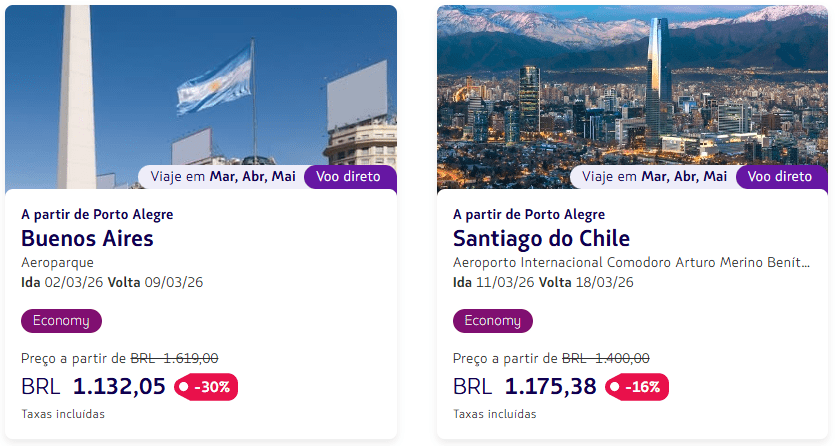Image resolution: width=835 pixels, height=446 pixels.
Task: Click Viaje em Mar, Abr, Mai on Buenos Aires card
Action: [x=223, y=177]
